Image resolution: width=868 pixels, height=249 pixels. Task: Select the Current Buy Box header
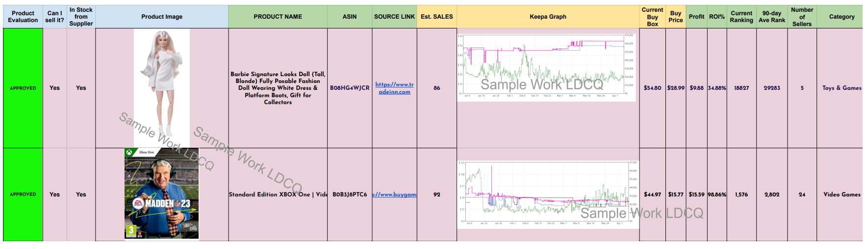click(x=653, y=17)
